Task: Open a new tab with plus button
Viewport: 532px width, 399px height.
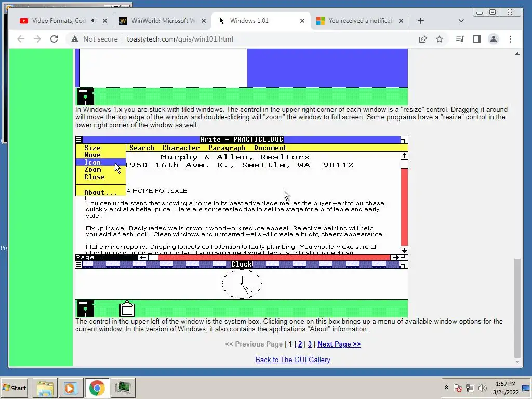Action: click(421, 21)
